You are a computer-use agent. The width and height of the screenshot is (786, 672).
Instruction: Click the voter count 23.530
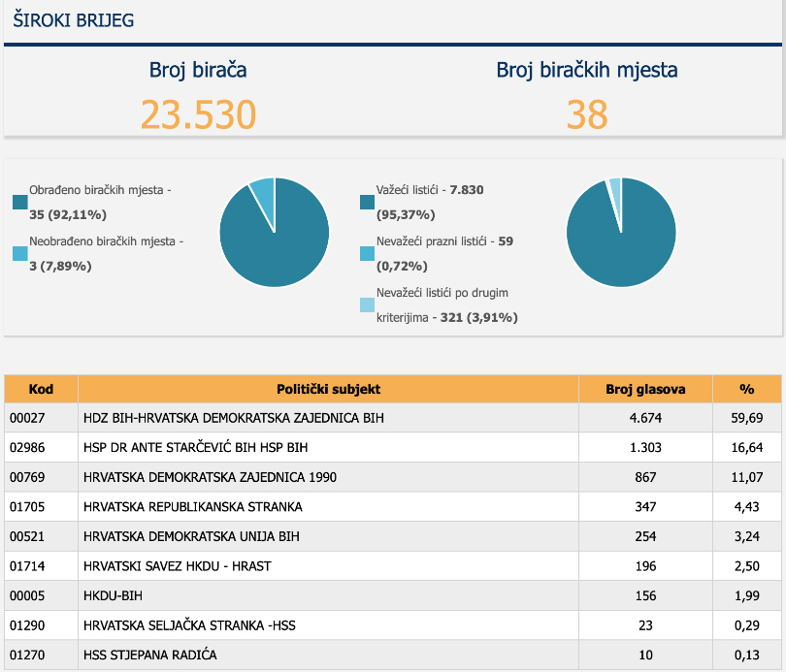point(198,114)
